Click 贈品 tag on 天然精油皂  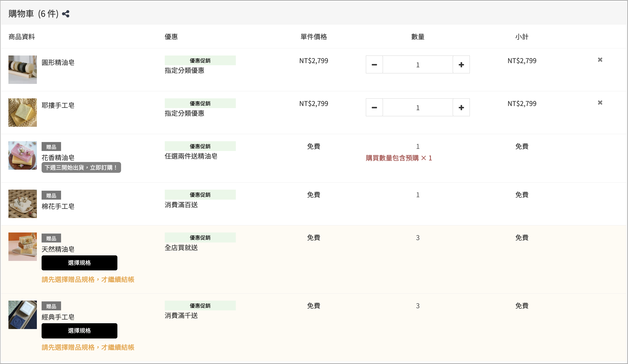[51, 238]
